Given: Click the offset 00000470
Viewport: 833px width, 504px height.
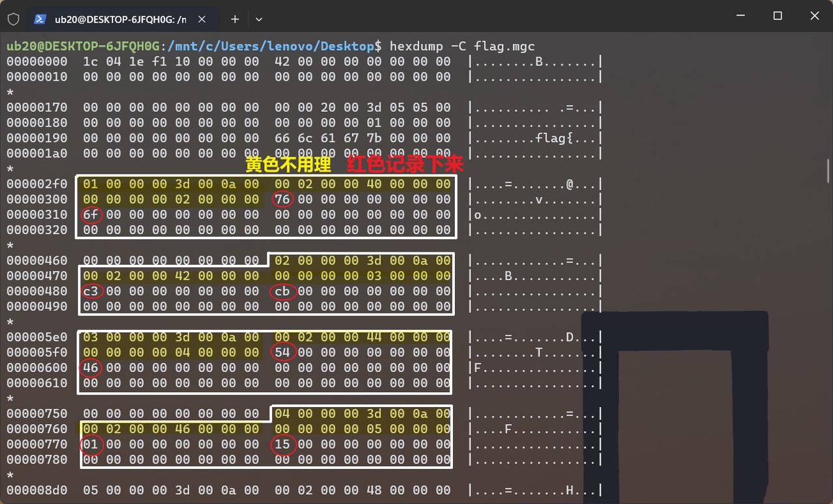Looking at the screenshot, I should 37,276.
